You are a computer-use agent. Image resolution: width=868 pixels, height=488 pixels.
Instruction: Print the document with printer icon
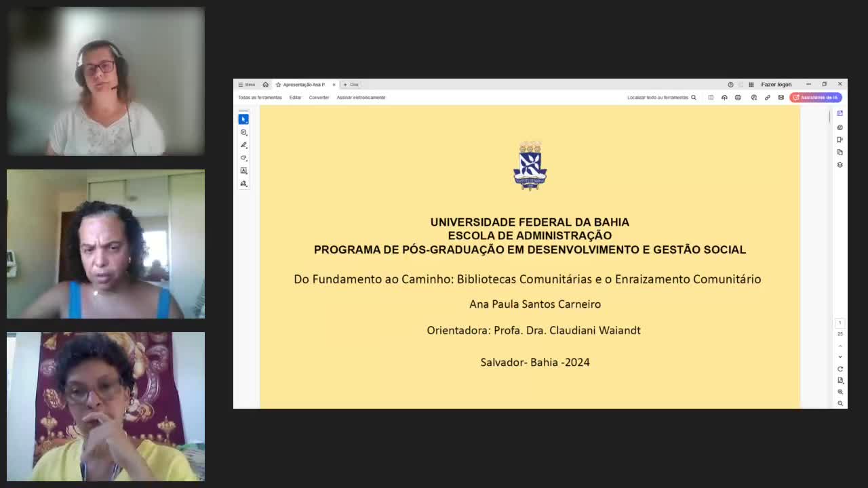click(x=738, y=98)
